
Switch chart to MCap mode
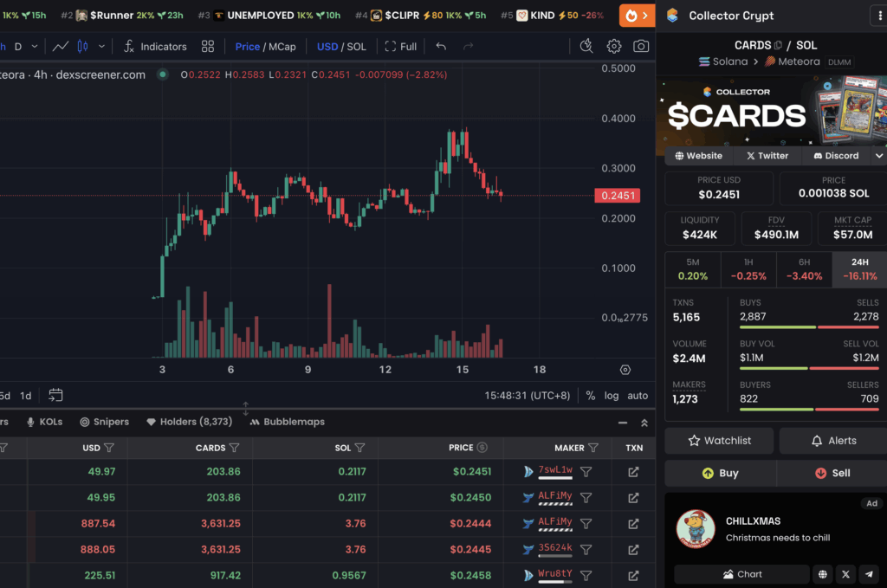pos(282,47)
